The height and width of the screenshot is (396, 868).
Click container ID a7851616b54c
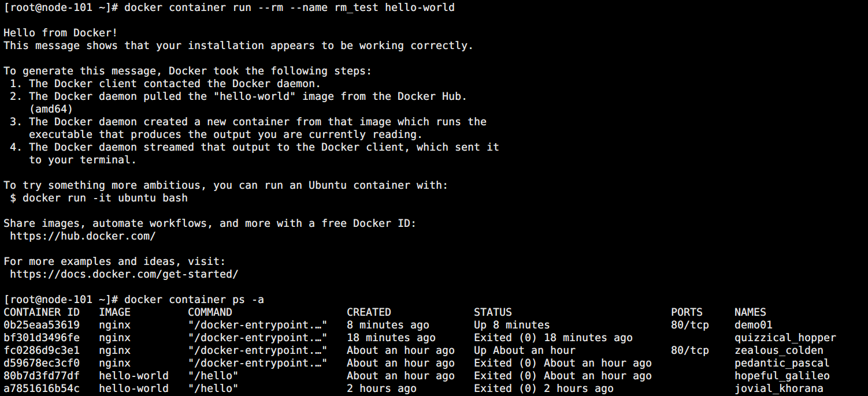pos(42,388)
